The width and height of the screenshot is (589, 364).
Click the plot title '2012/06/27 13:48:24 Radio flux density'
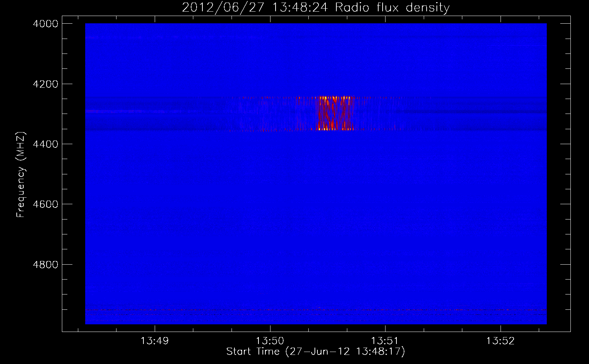[316, 8]
